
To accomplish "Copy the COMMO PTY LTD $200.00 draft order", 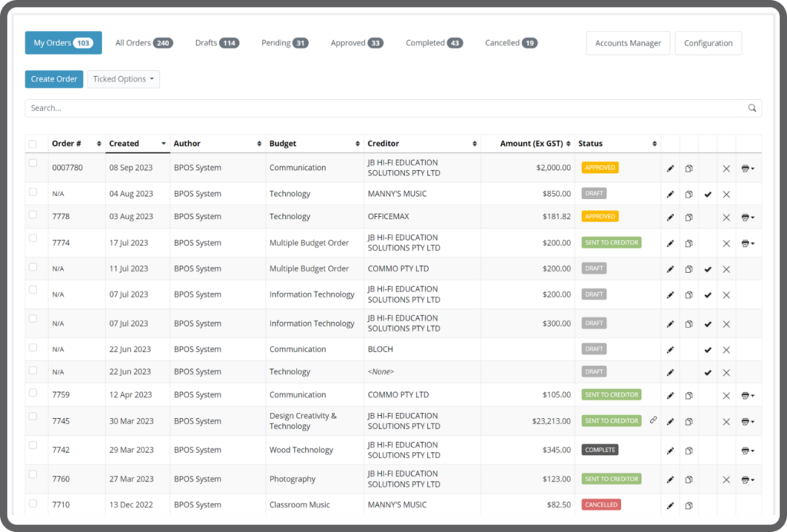I will point(689,270).
